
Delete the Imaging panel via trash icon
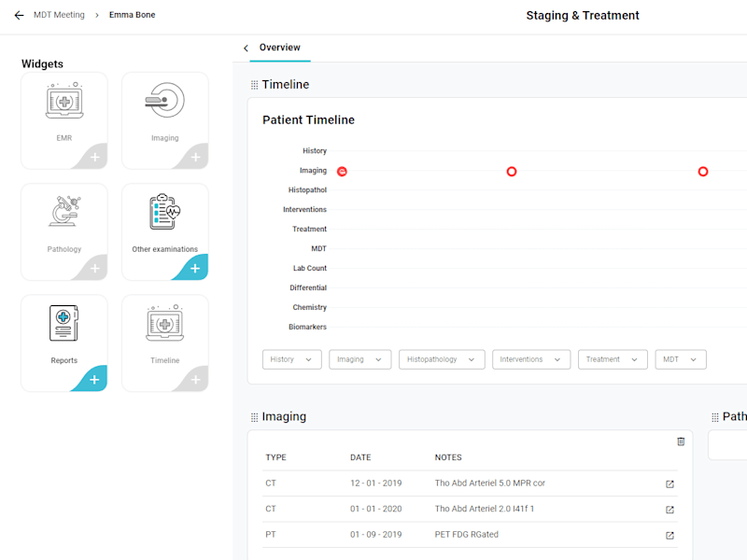pos(681,441)
